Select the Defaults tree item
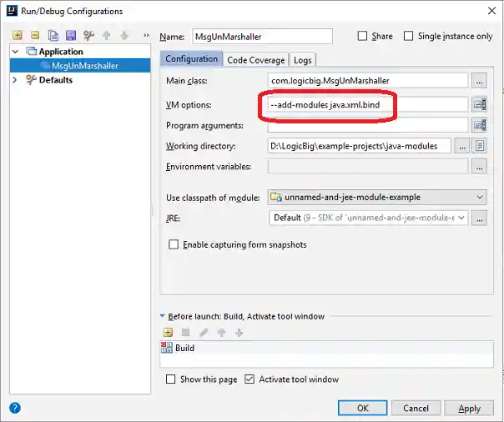The height and width of the screenshot is (422, 504). click(56, 80)
